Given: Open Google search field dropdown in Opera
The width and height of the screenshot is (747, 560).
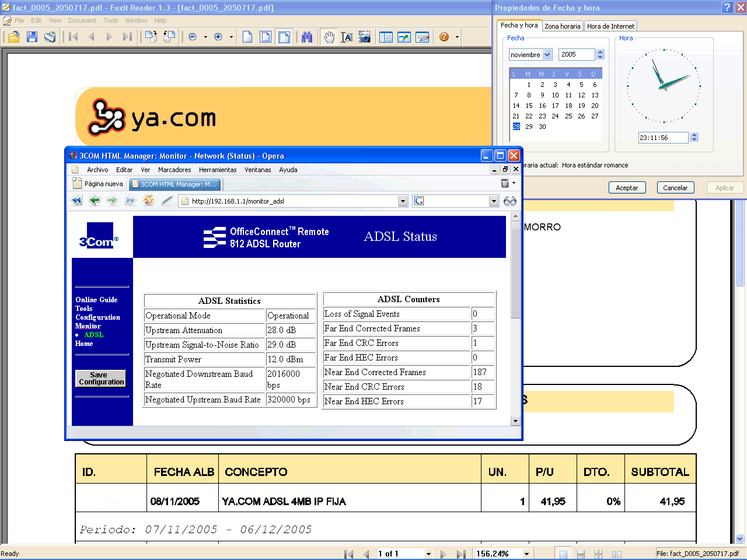Looking at the screenshot, I should coord(494,201).
